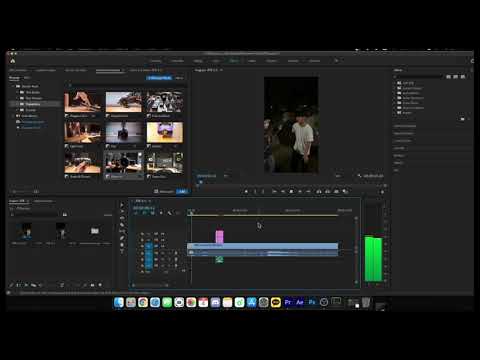The height and width of the screenshot is (360, 480).
Task: Solo the A1 audio track
Action: pos(169,253)
